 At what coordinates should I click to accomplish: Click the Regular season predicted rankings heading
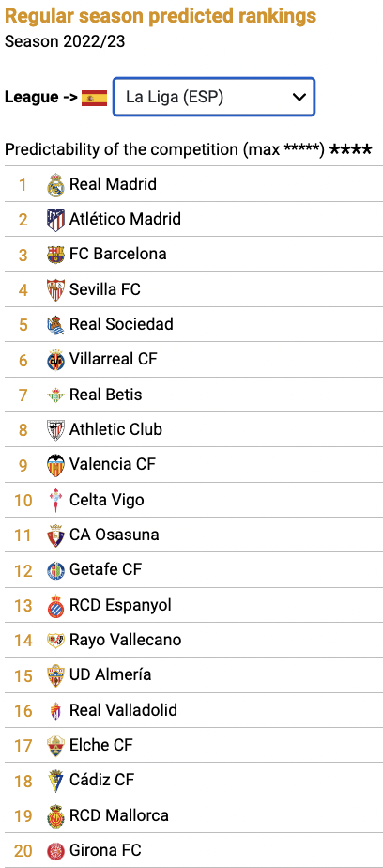click(x=161, y=17)
